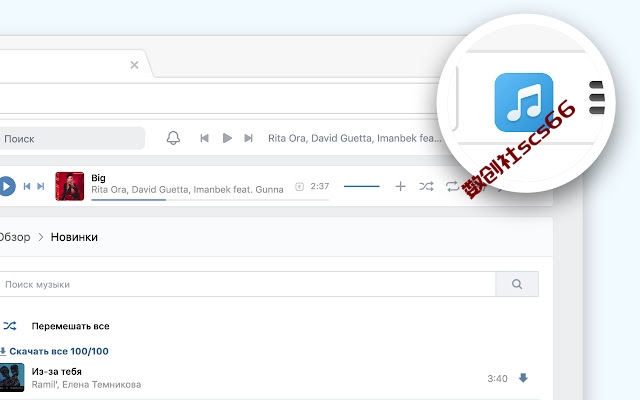The image size is (640, 400).
Task: Add the track with plus icon
Action: point(400,187)
